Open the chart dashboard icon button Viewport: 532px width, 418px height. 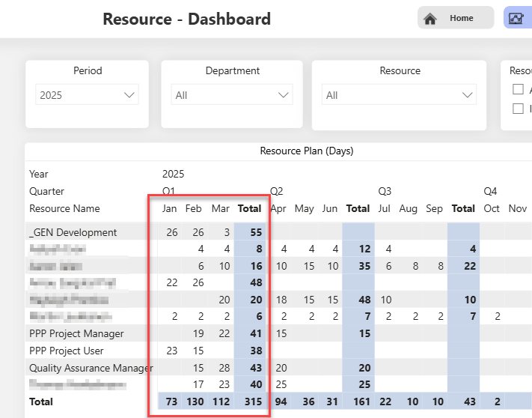coord(518,18)
